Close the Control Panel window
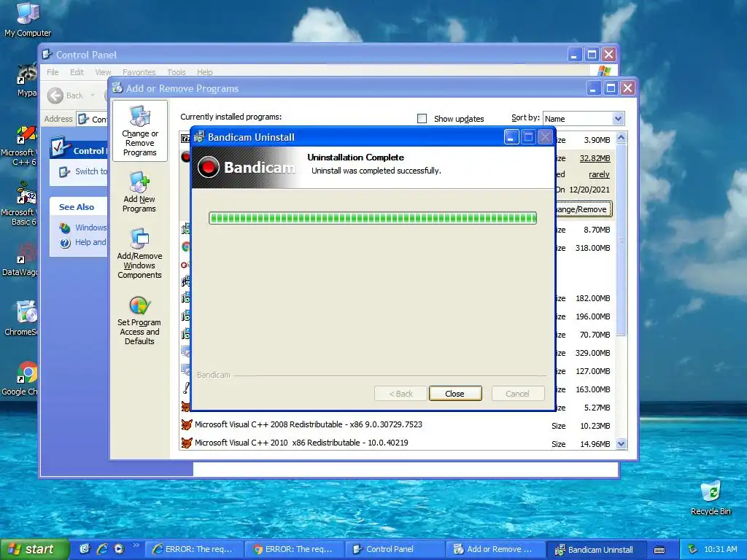 pyautogui.click(x=608, y=54)
